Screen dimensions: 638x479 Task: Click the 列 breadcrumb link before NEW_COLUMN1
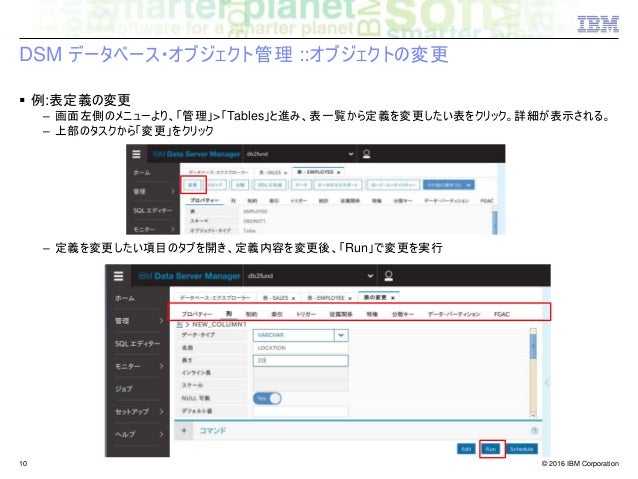pos(179,325)
